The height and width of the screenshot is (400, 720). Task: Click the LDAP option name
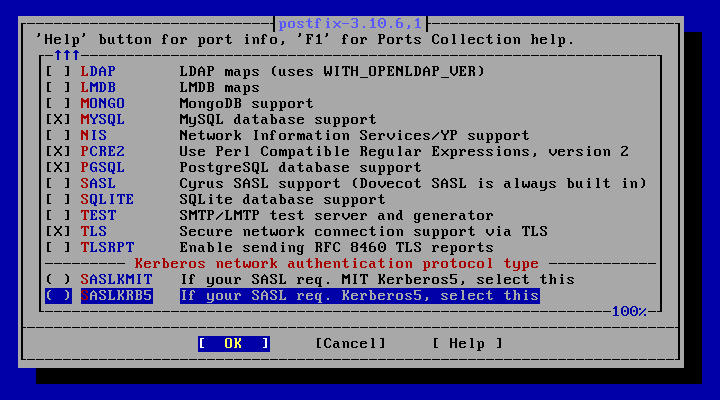pyautogui.click(x=98, y=72)
